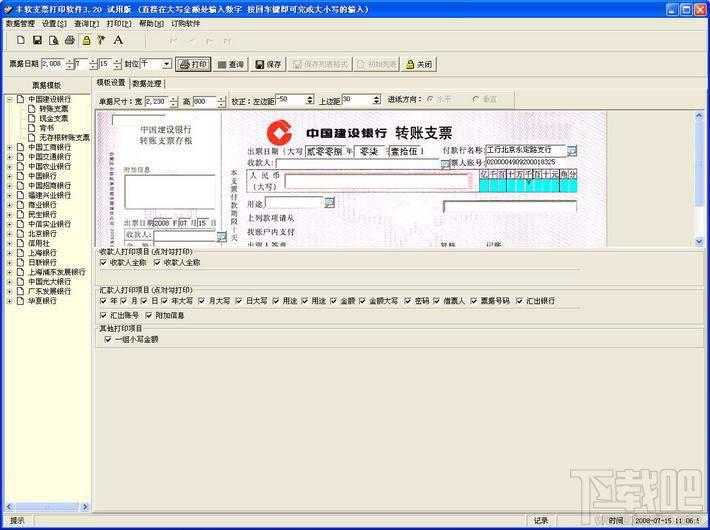Toggle the 附加信息 checkbox
Viewport: 710px width, 530px height.
click(x=149, y=315)
